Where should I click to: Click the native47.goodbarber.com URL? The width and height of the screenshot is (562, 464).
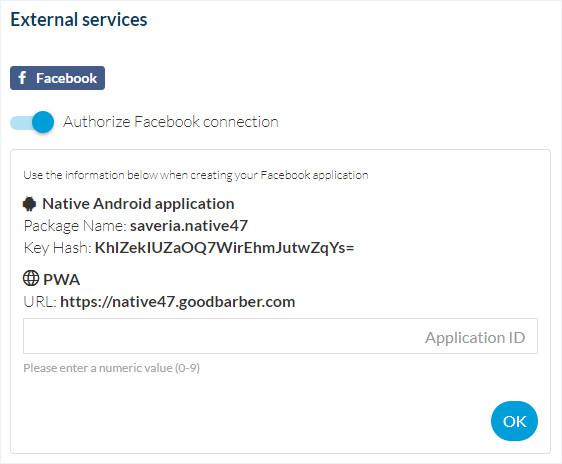point(178,302)
